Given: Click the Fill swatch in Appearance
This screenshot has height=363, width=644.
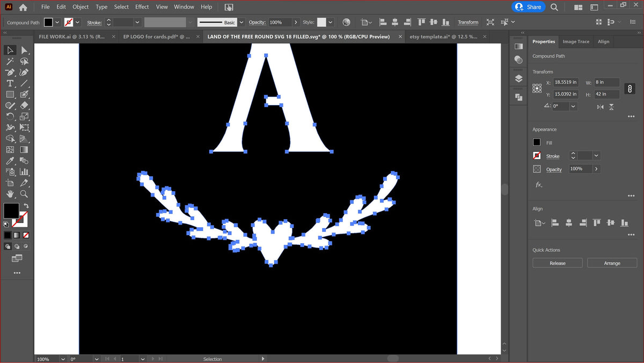Looking at the screenshot, I should coord(537,142).
